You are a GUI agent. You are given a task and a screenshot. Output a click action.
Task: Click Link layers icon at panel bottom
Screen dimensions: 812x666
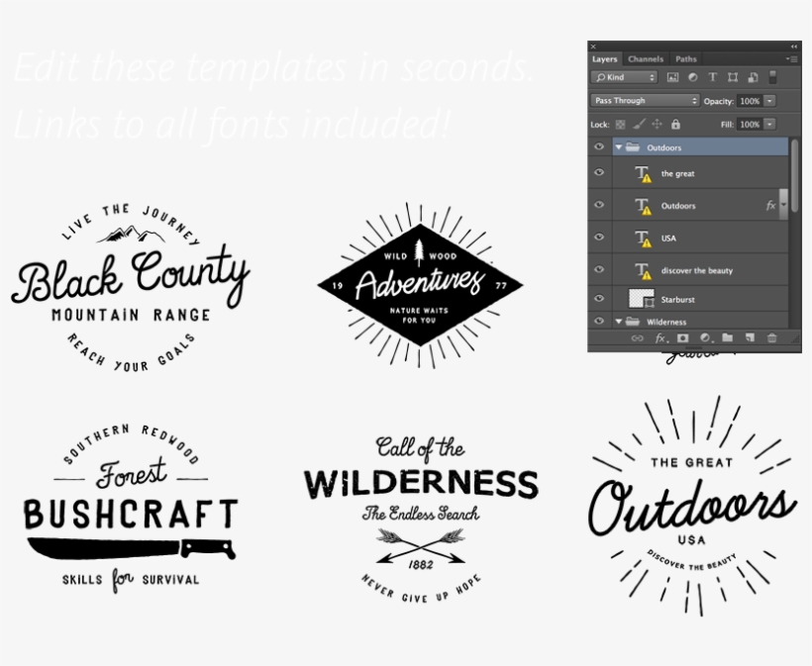coord(637,337)
